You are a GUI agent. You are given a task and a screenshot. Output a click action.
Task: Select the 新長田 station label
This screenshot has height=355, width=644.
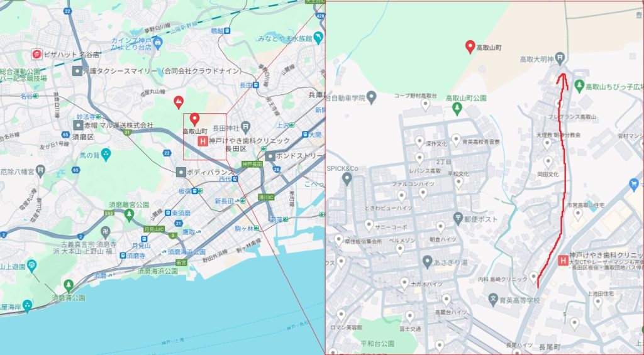point(224,201)
